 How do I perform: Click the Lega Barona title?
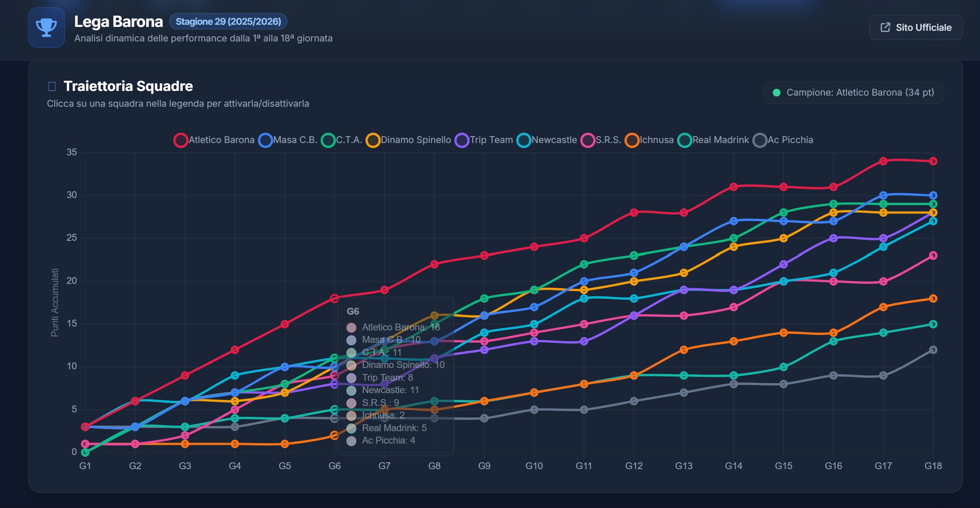click(x=118, y=21)
